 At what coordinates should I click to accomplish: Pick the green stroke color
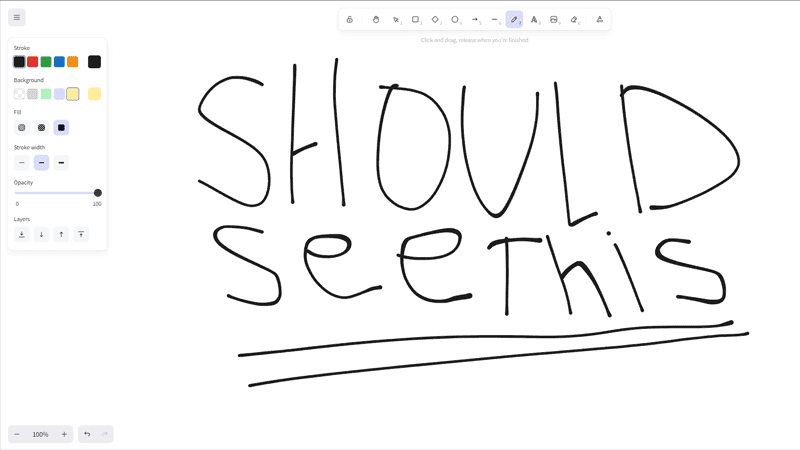pos(46,62)
